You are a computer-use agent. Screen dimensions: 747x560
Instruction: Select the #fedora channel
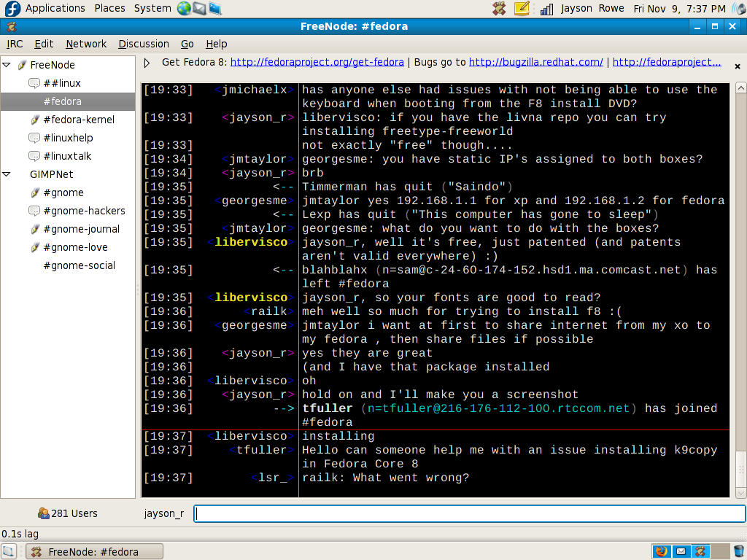(x=68, y=101)
